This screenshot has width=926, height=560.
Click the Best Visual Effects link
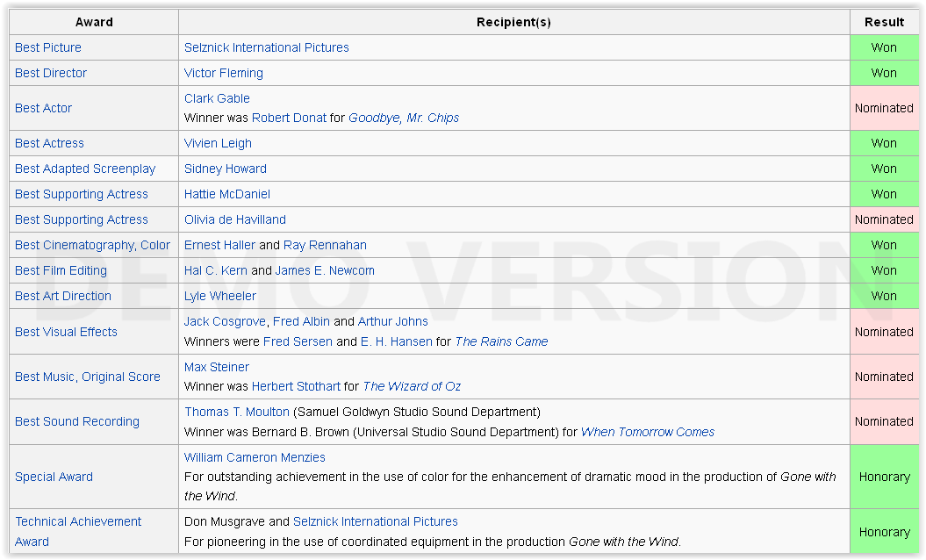(66, 332)
